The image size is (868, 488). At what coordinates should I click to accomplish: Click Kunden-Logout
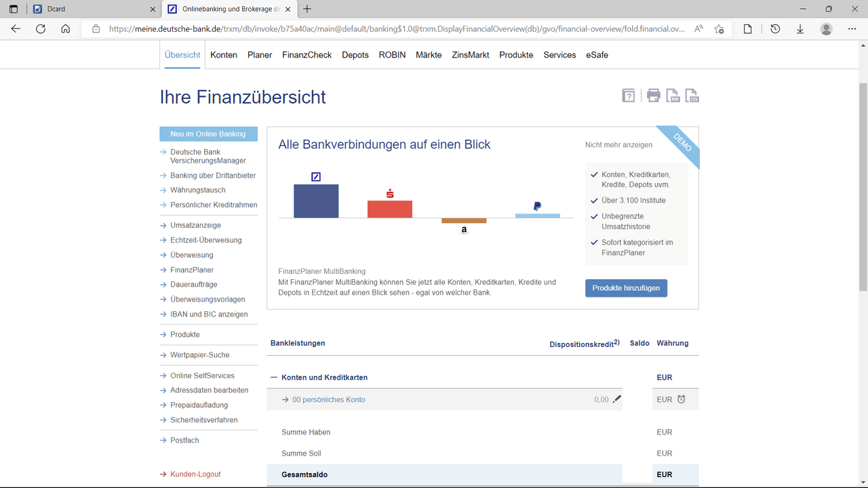point(195,474)
